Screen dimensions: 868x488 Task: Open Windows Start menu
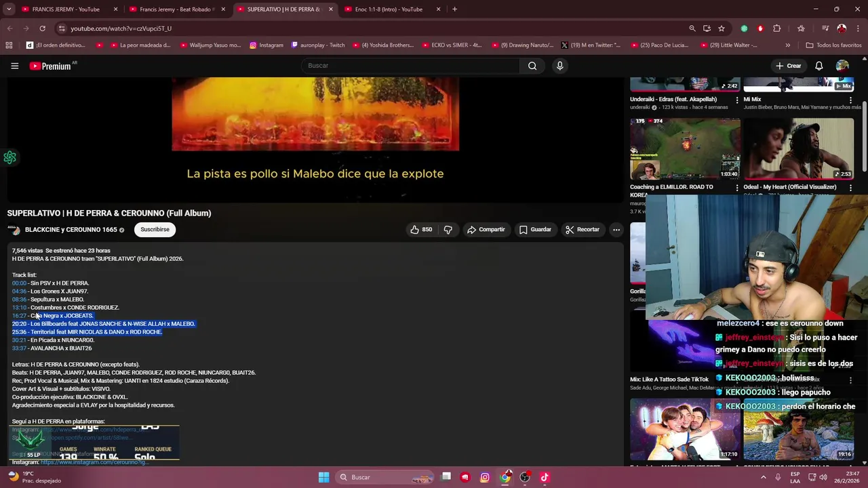tap(323, 477)
